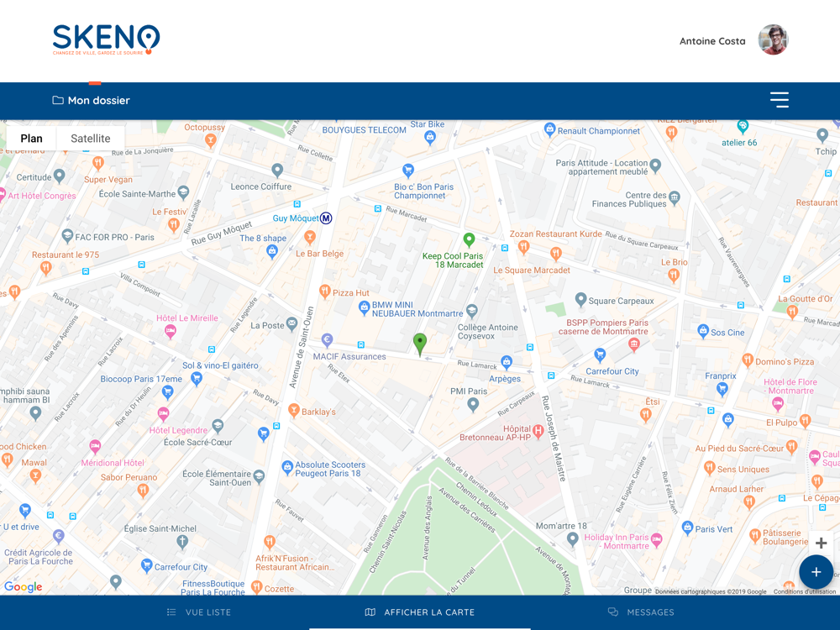Click The 8 shape shop marker
This screenshot has height=630, width=840.
tap(272, 251)
